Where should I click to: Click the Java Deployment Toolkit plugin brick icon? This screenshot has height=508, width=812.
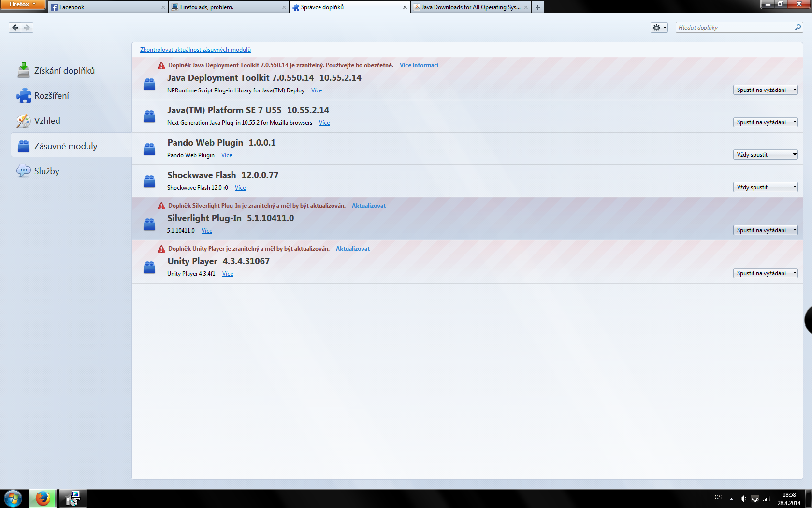click(149, 84)
